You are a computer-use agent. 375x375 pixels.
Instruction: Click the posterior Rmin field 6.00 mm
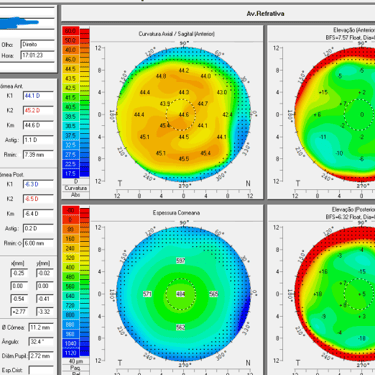click(x=38, y=243)
